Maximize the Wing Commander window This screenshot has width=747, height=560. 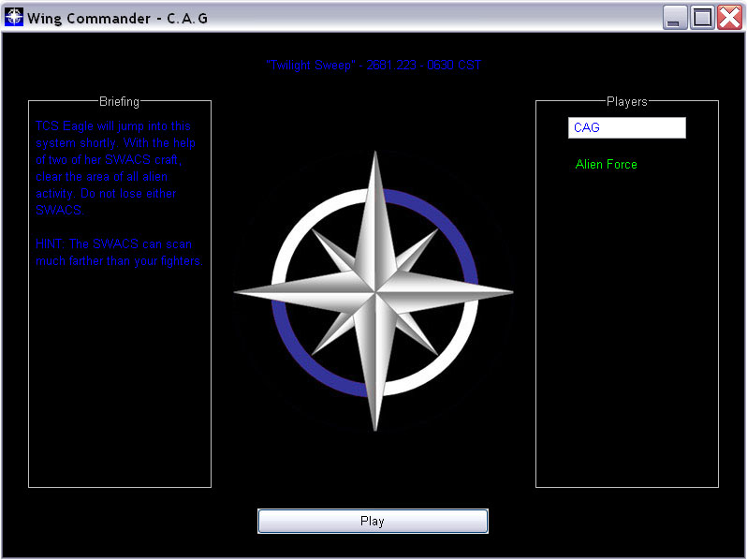(702, 17)
